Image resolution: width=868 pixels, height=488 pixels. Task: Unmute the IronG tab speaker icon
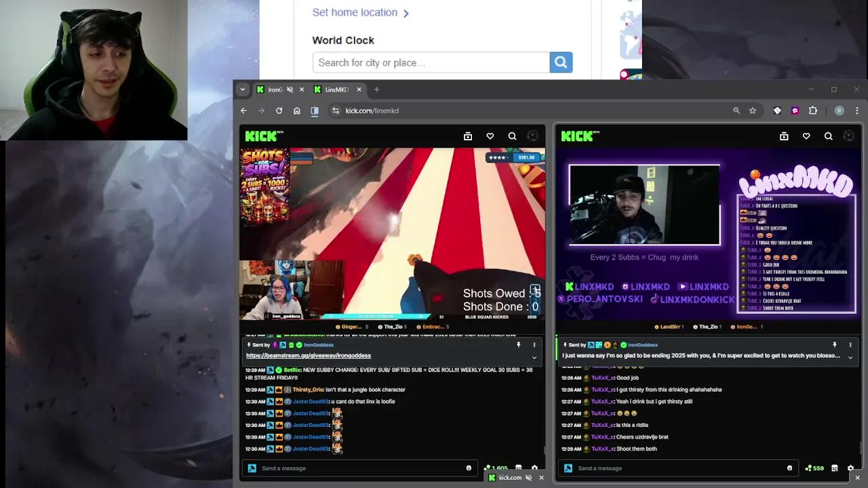click(x=290, y=89)
